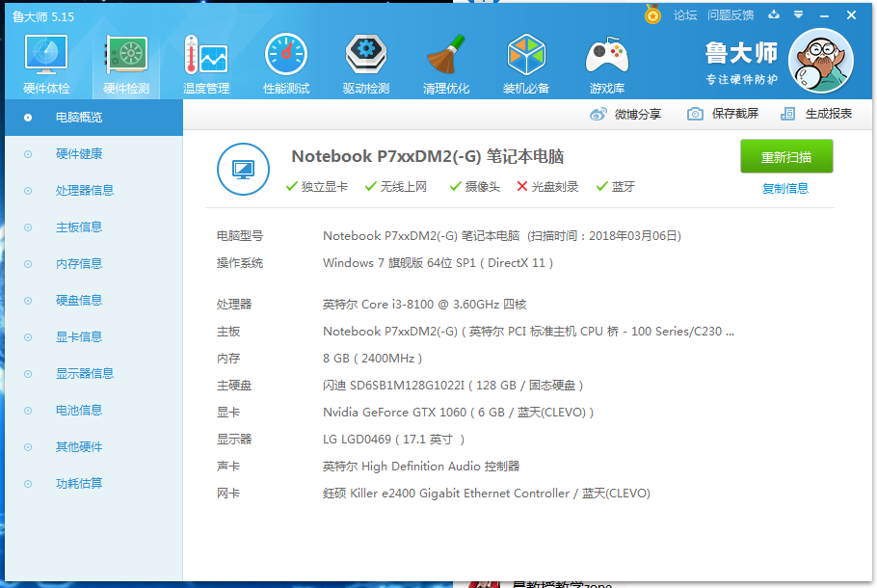Select 硬件检测 hardware detection icon
The height and width of the screenshot is (588, 877).
[x=126, y=65]
